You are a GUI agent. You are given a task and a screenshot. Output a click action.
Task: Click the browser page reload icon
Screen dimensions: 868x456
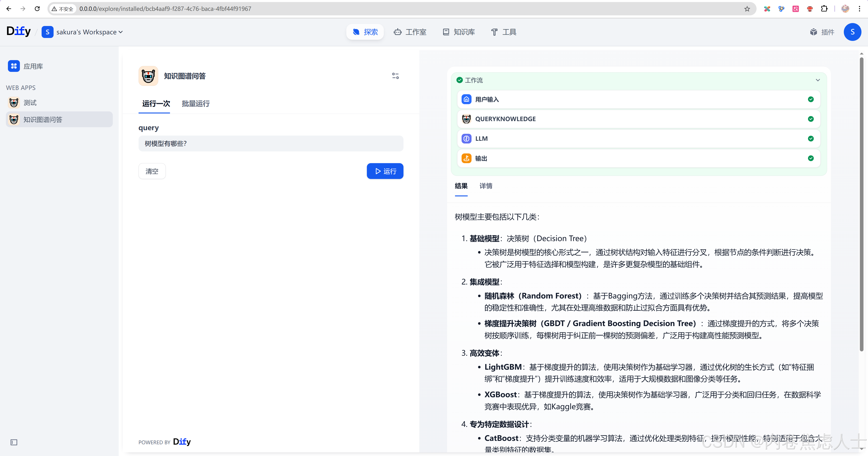[37, 9]
